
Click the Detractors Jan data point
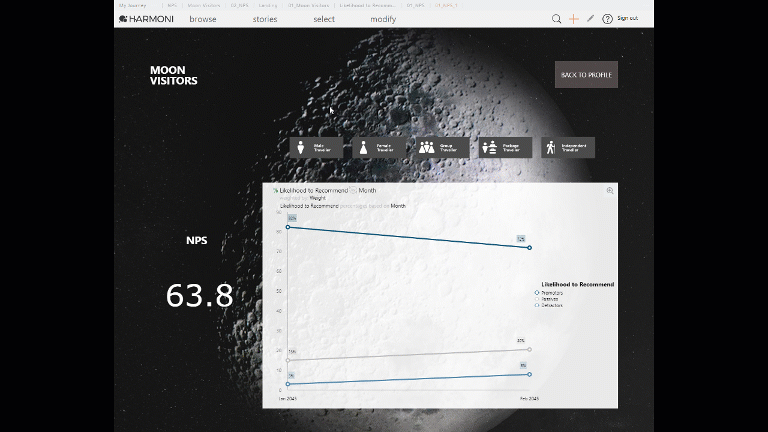(x=288, y=384)
